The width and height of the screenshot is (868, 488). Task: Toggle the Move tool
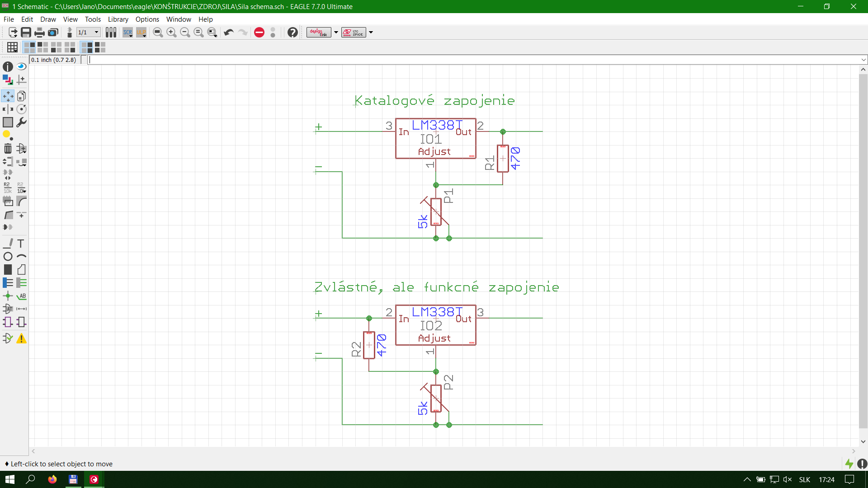[x=8, y=96]
